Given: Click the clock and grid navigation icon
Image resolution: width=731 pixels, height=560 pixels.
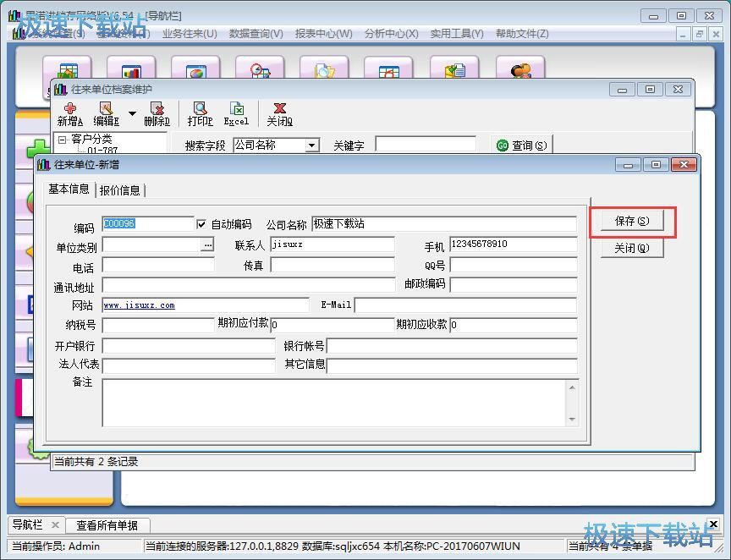Looking at the screenshot, I should [x=260, y=69].
